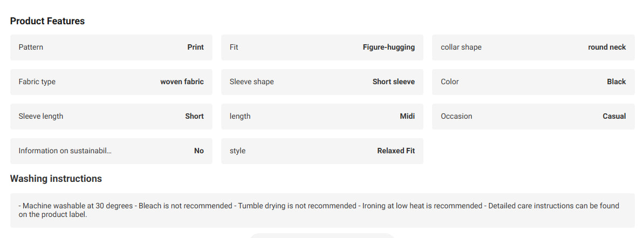
Task: Click the collar shape round neck cell
Action: coord(533,47)
